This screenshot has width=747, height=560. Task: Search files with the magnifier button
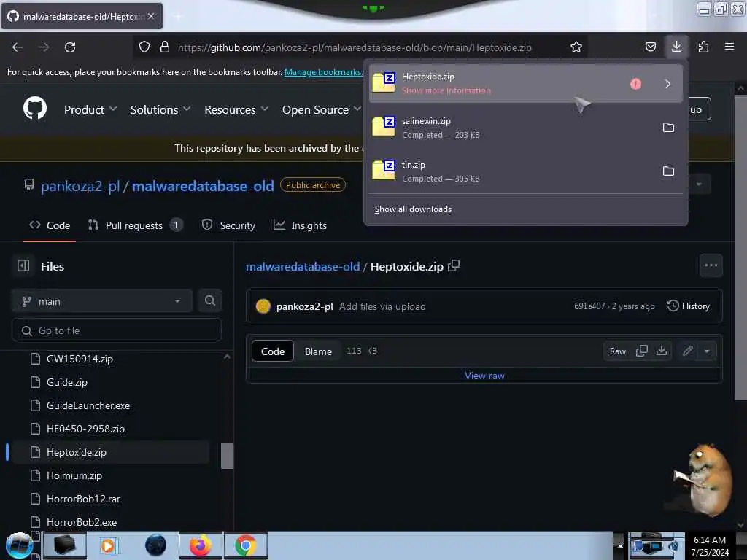(x=209, y=300)
